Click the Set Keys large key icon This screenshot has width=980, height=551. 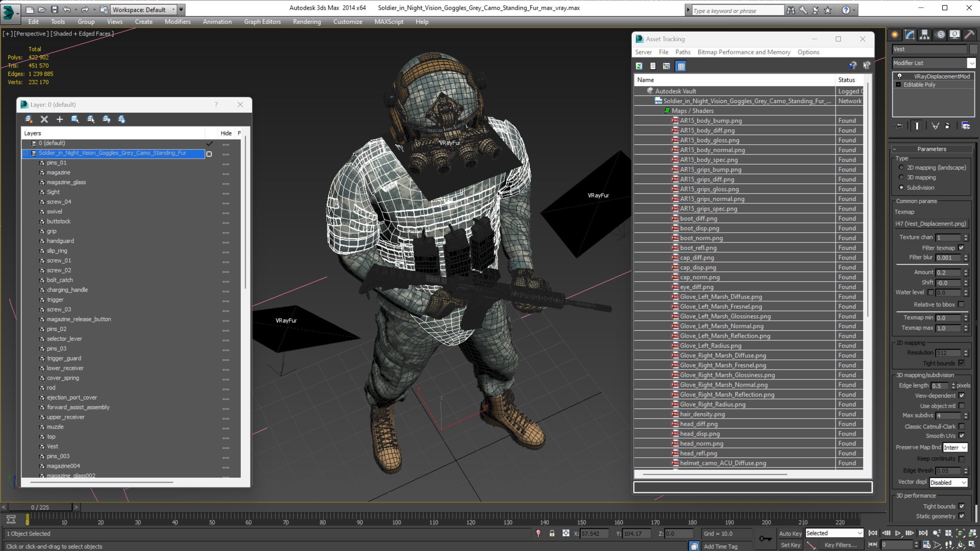pyautogui.click(x=765, y=539)
